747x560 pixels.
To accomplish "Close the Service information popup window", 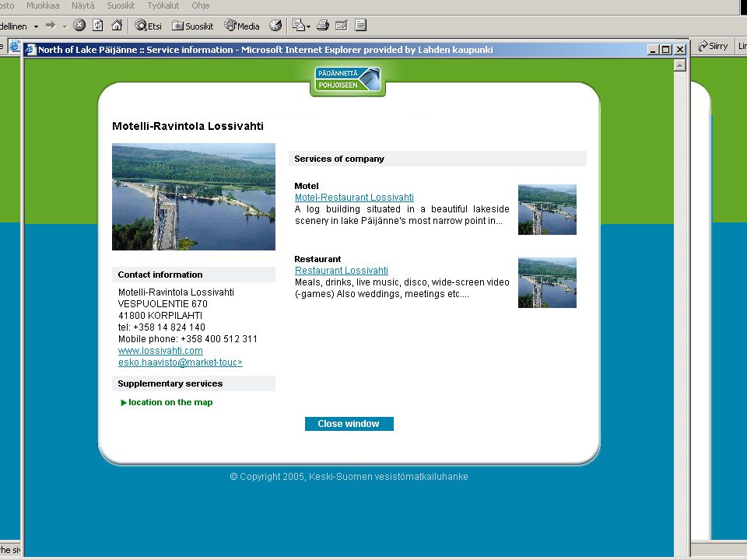I will 680,50.
